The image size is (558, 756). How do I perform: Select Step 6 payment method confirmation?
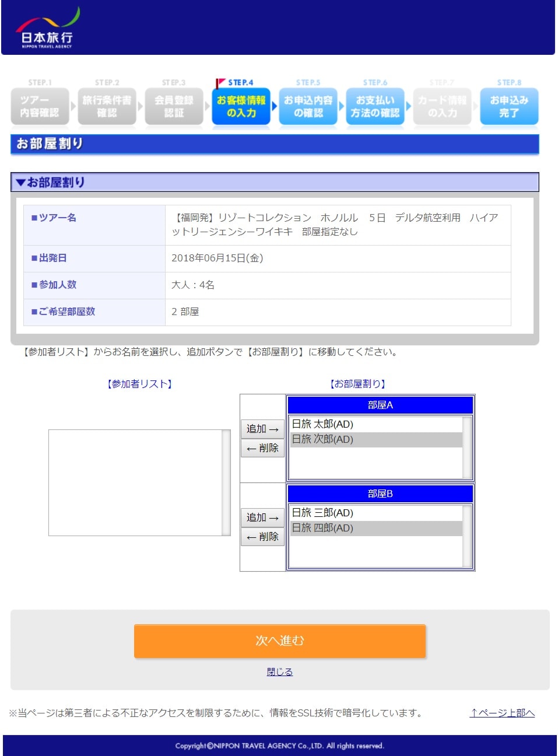375,106
